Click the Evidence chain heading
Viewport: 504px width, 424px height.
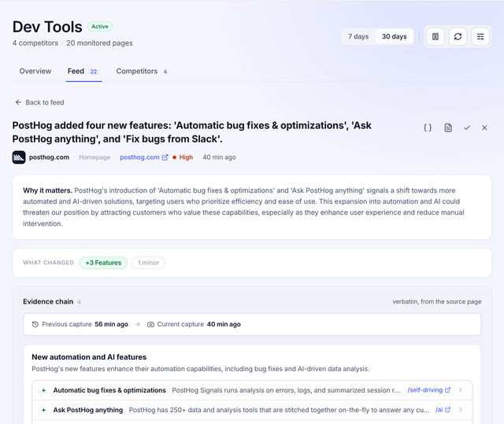48,302
